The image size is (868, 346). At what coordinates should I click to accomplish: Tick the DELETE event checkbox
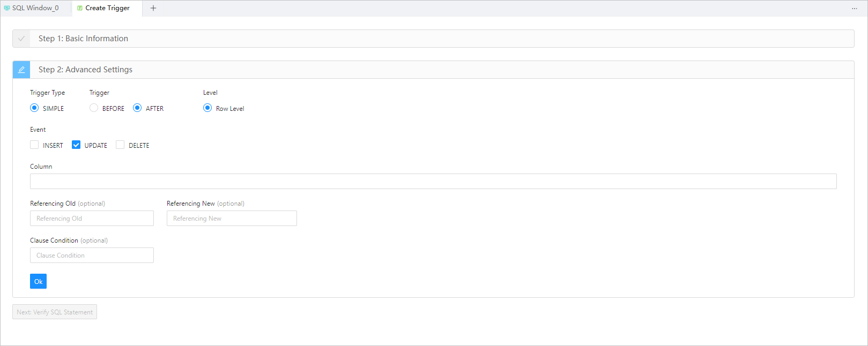(x=120, y=145)
